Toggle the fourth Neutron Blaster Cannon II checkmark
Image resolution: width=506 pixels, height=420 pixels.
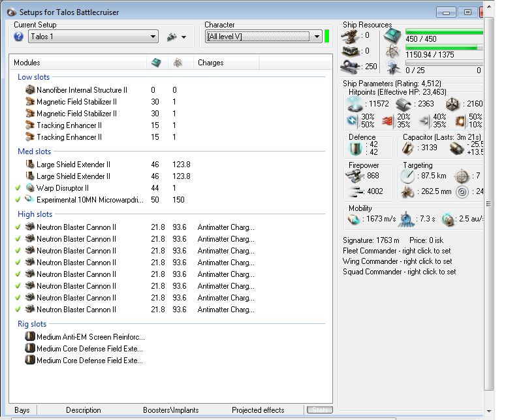pyautogui.click(x=18, y=262)
